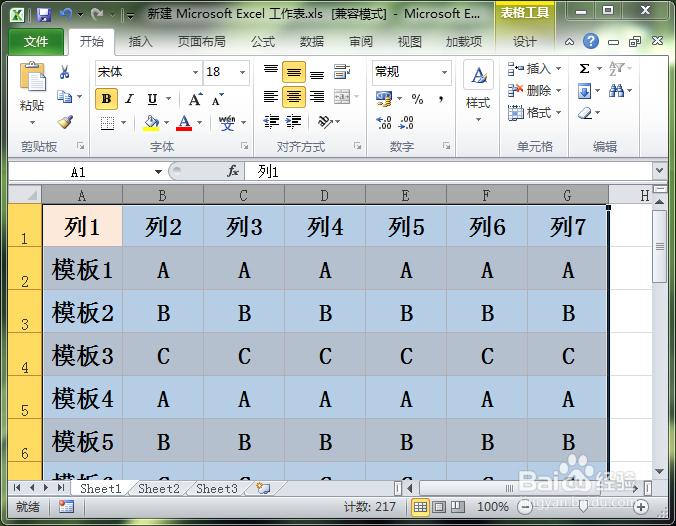The height and width of the screenshot is (526, 676).
Task: Toggle Italic formatting
Action: (129, 99)
